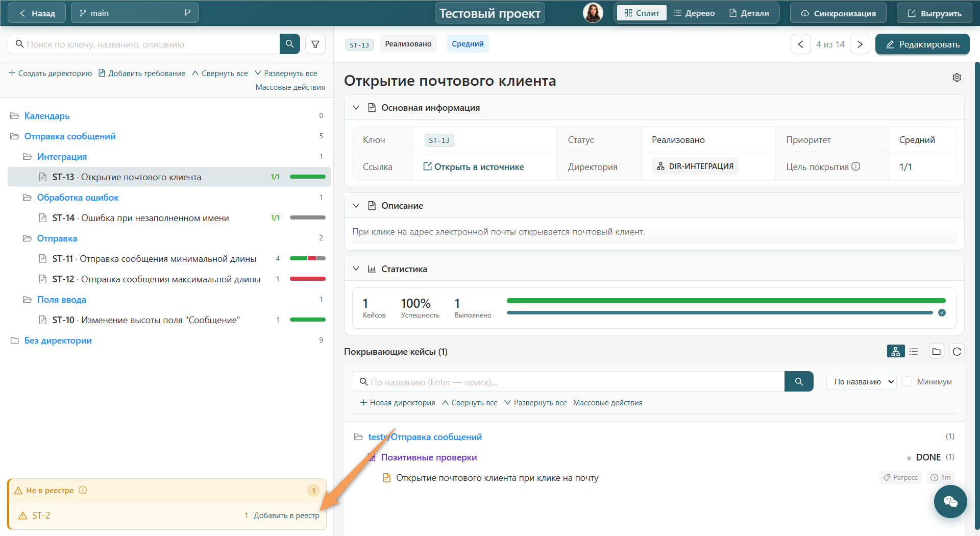Switch covering cases to list view icon
980x536 pixels.
914,351
